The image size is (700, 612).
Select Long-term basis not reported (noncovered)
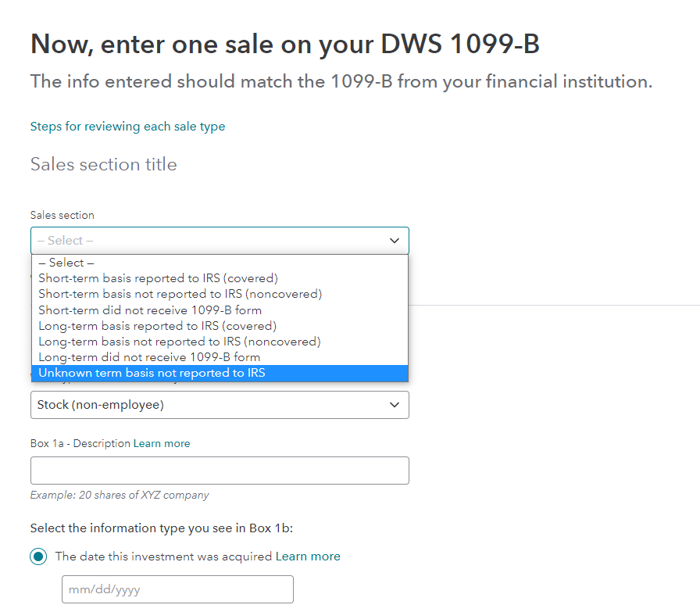tap(179, 342)
